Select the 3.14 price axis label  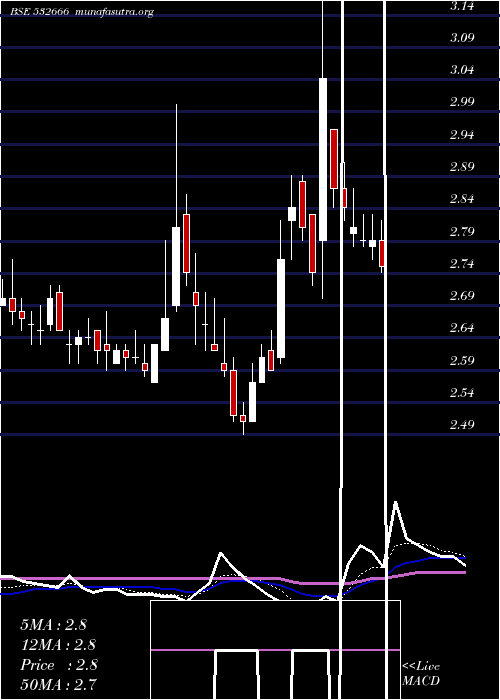coord(462,6)
